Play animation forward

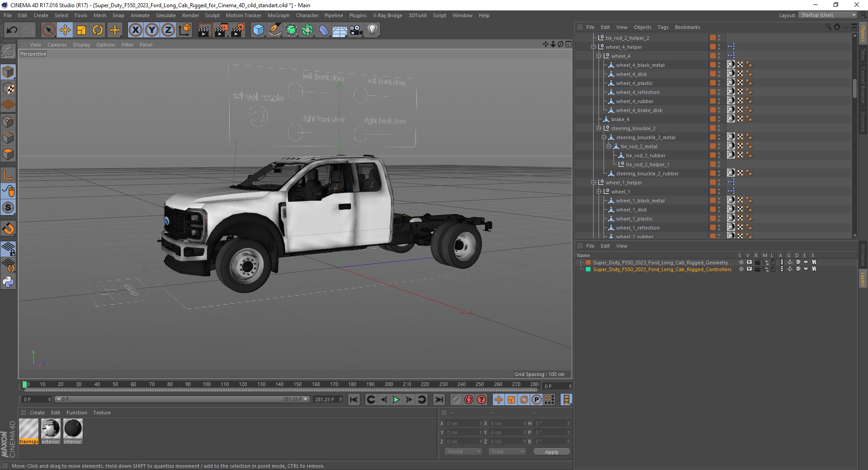pos(396,399)
